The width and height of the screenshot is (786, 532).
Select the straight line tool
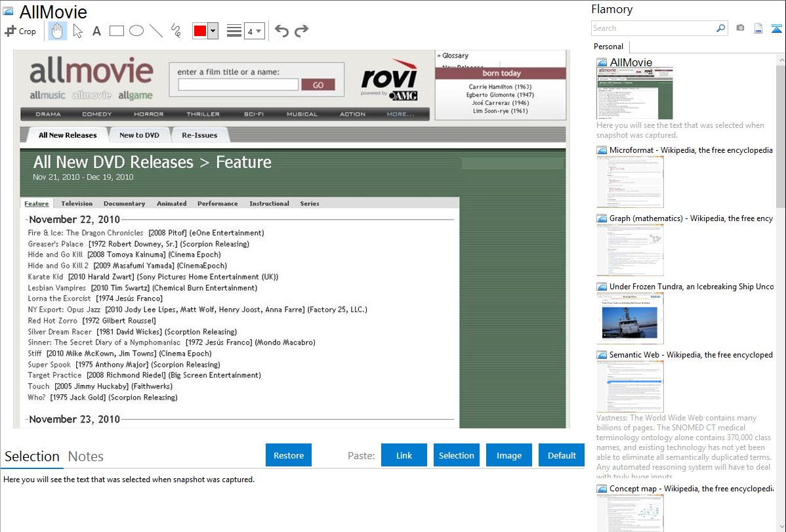point(156,31)
